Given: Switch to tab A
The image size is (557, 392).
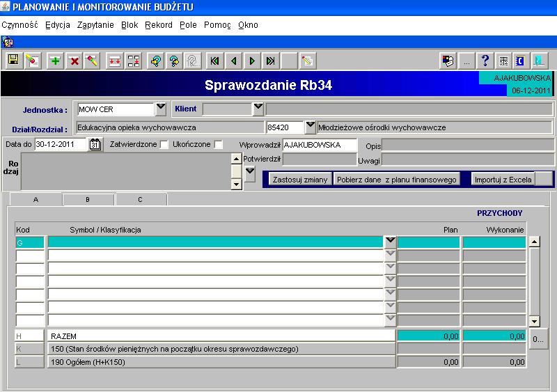Looking at the screenshot, I should tap(36, 199).
